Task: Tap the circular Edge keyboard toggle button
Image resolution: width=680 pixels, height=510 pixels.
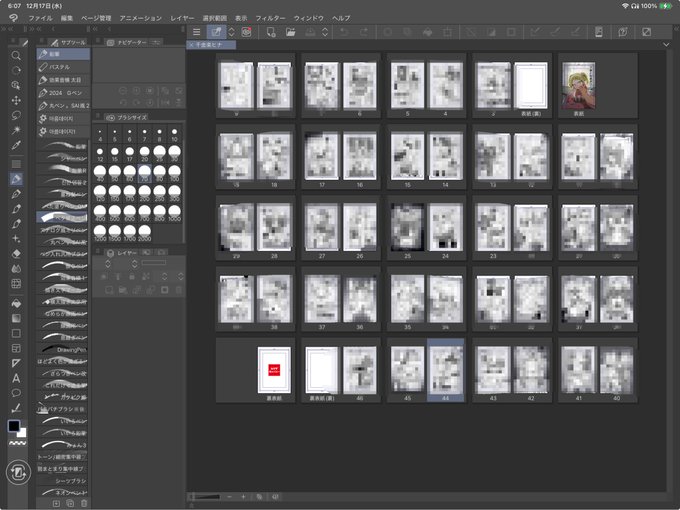Action: pyautogui.click(x=18, y=472)
